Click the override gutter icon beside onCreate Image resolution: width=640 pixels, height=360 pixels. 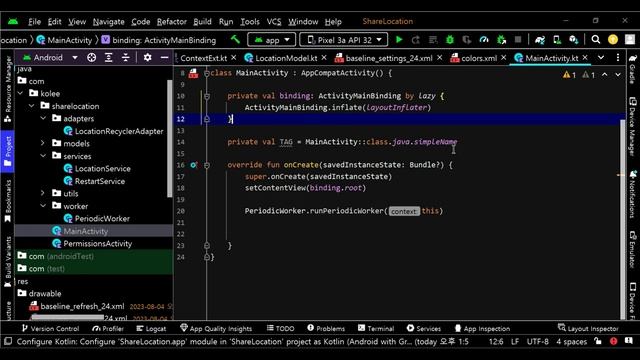coord(193,165)
